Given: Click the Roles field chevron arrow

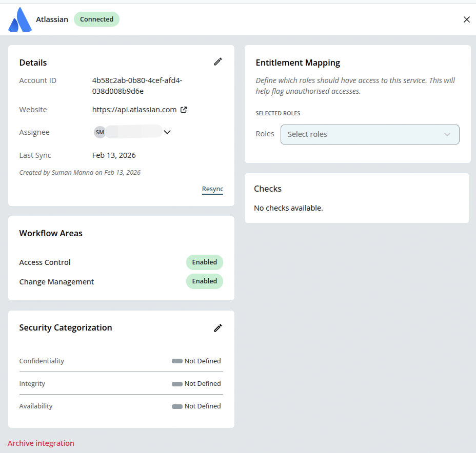Looking at the screenshot, I should (446, 134).
